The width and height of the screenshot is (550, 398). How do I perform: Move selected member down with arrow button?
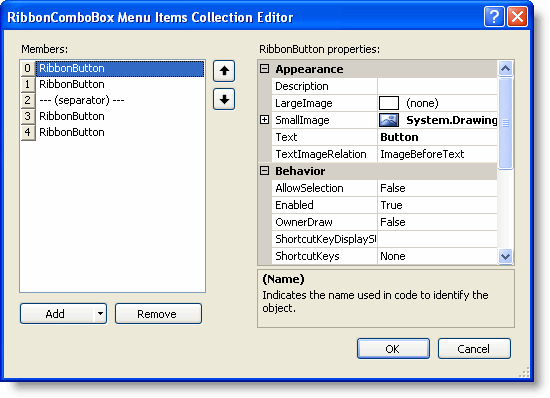[224, 99]
